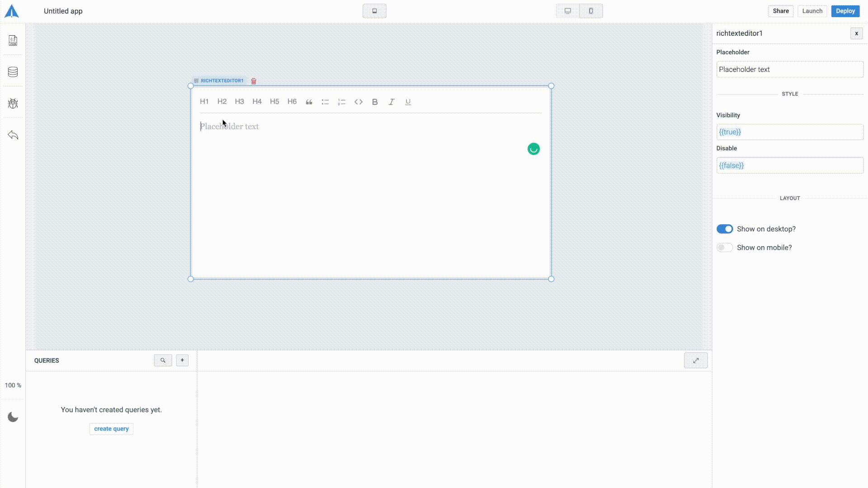Click the blockquote icon in editor toolbar

pyautogui.click(x=309, y=102)
